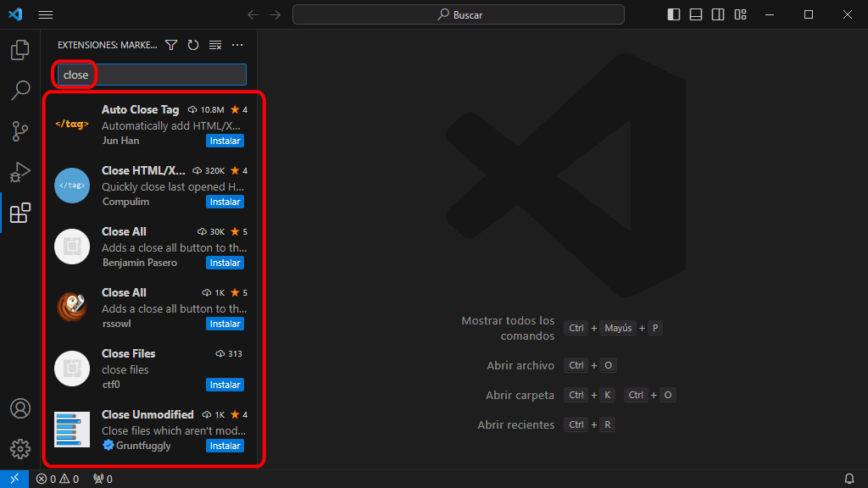
Task: Install the Close Files extension
Action: (225, 385)
